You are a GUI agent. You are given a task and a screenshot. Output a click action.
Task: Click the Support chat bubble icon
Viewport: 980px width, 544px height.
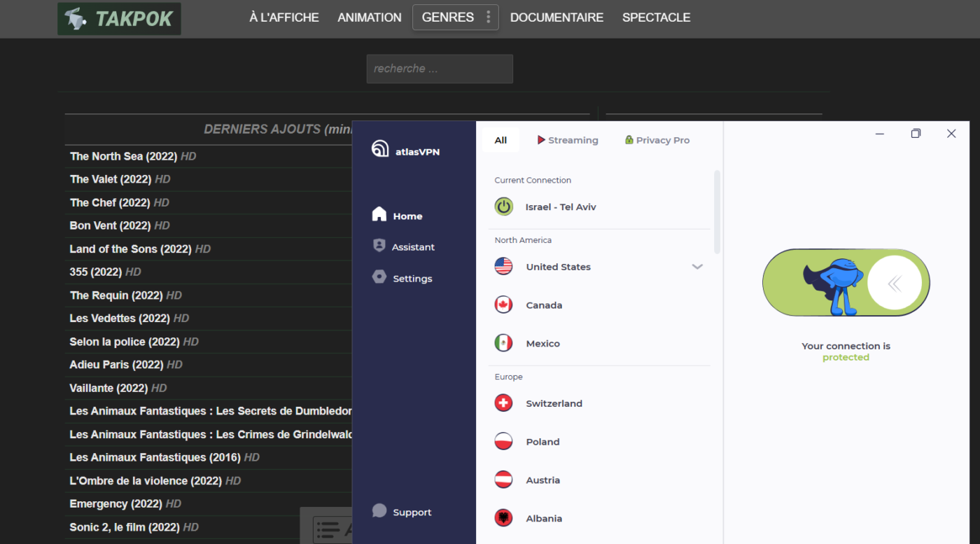point(379,511)
